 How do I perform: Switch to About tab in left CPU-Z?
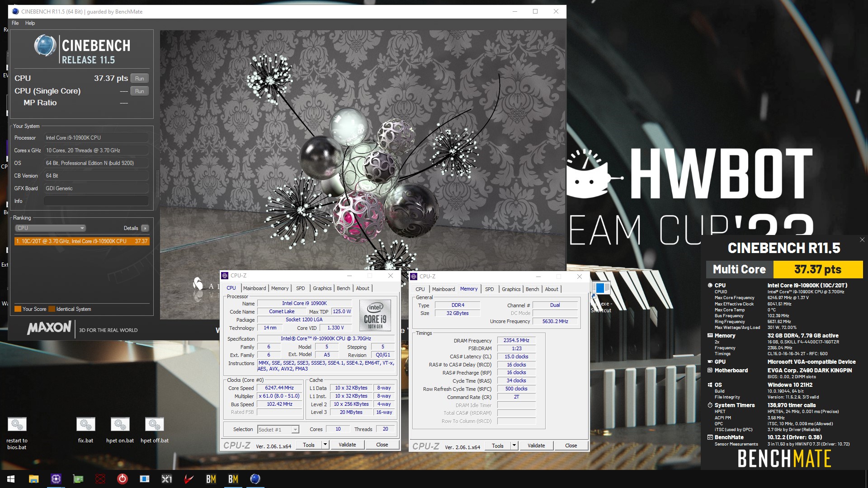click(363, 288)
